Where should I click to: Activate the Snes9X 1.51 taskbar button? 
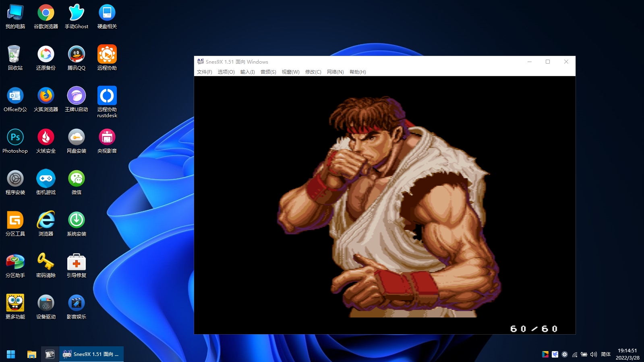tap(91, 354)
